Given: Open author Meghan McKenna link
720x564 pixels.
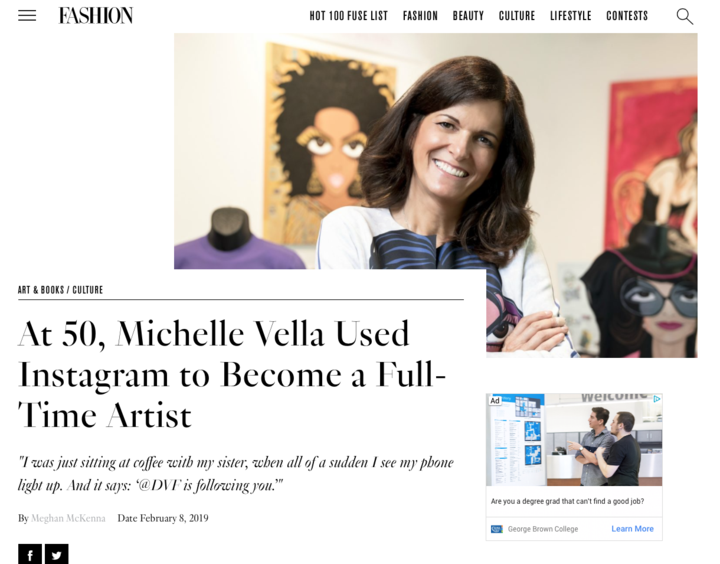Looking at the screenshot, I should (x=68, y=518).
